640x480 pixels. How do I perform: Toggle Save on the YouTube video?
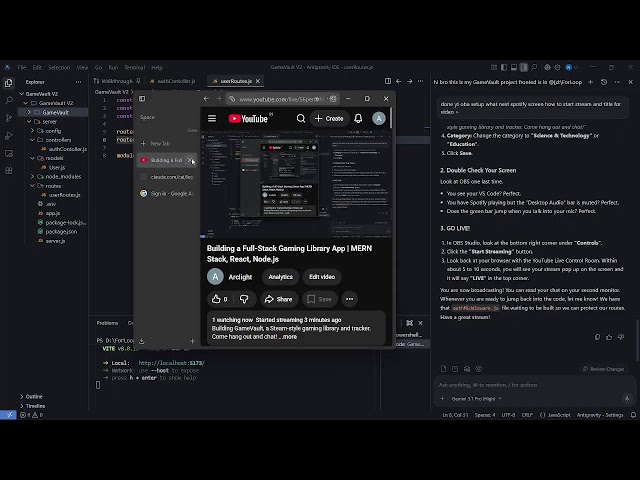point(320,299)
